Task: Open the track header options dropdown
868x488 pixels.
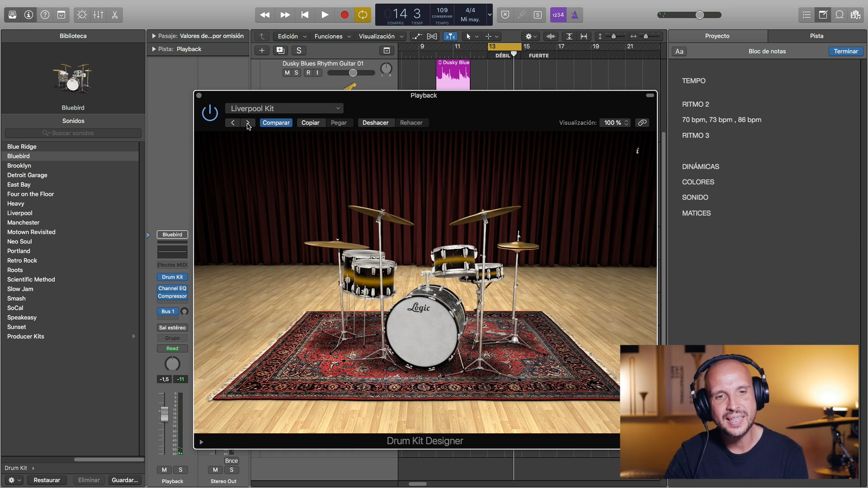Action: click(x=386, y=50)
